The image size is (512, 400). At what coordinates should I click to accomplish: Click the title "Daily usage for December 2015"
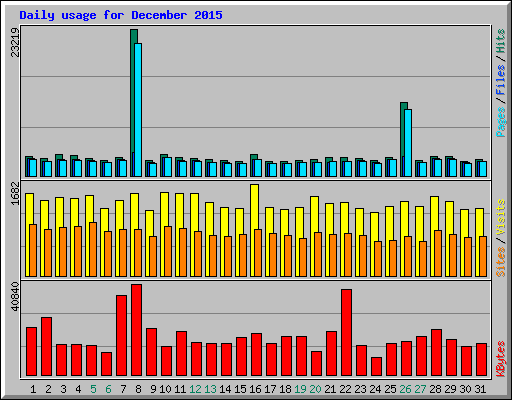(x=121, y=15)
